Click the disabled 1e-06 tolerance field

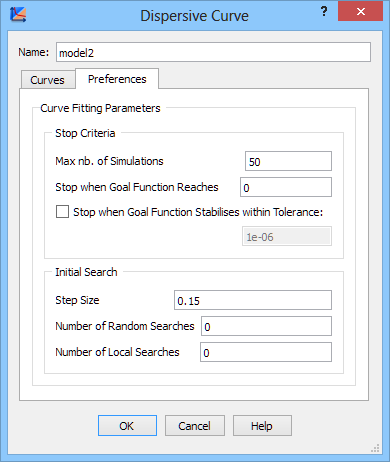click(x=287, y=236)
